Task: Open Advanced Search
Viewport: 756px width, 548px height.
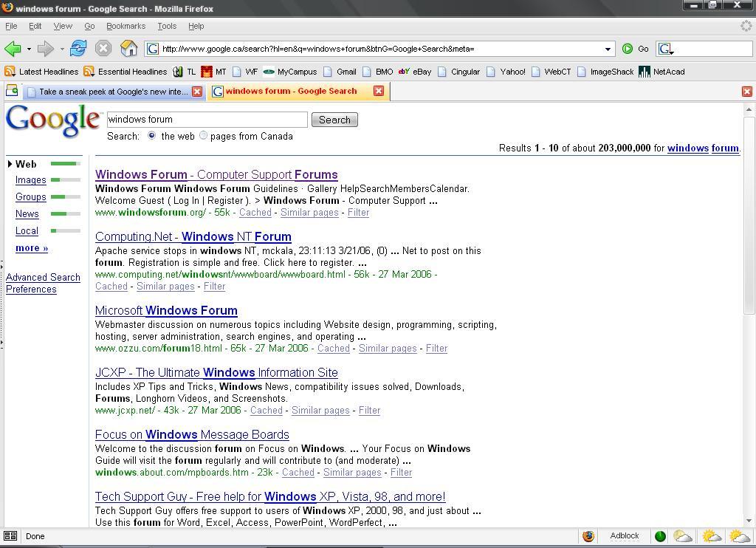Action: pos(43,278)
